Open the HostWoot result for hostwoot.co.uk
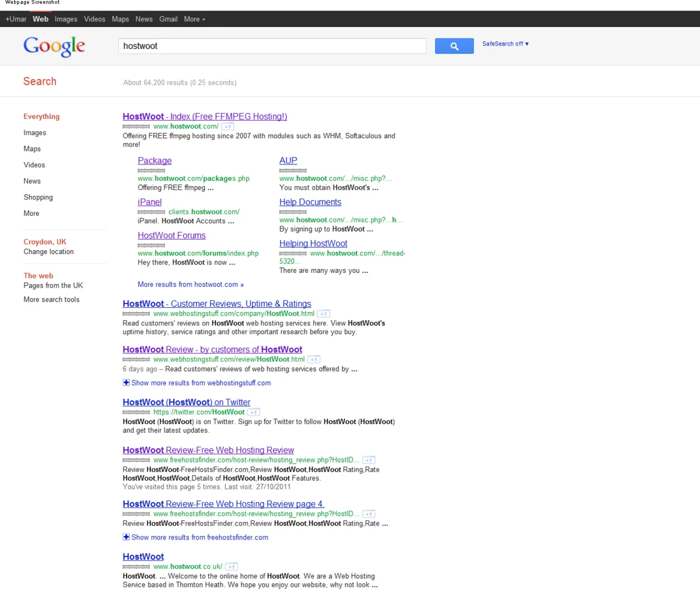 click(143, 557)
